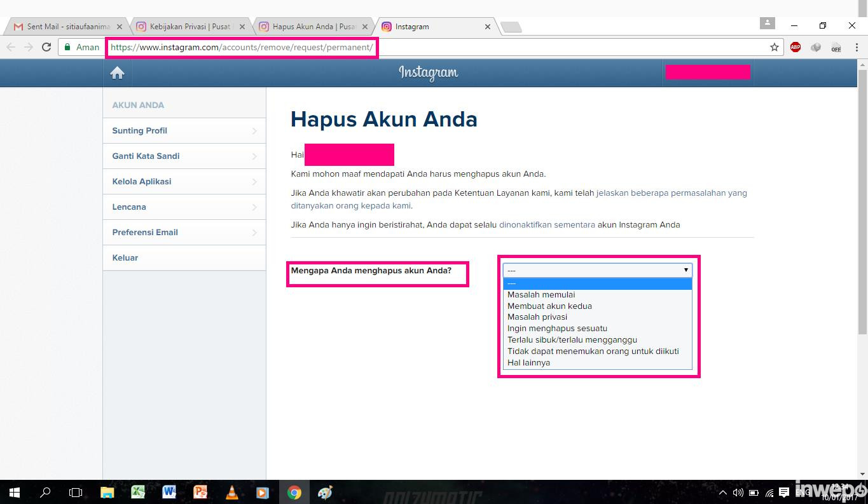Open Kelola Aplikasi in the sidebar
This screenshot has height=504, width=868.
184,181
